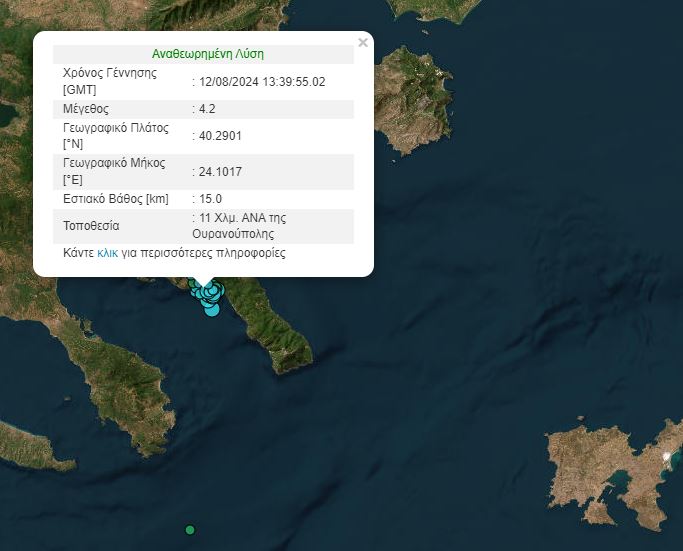683x551 pixels.
Task: Close the earthquake info popup
Action: (363, 42)
